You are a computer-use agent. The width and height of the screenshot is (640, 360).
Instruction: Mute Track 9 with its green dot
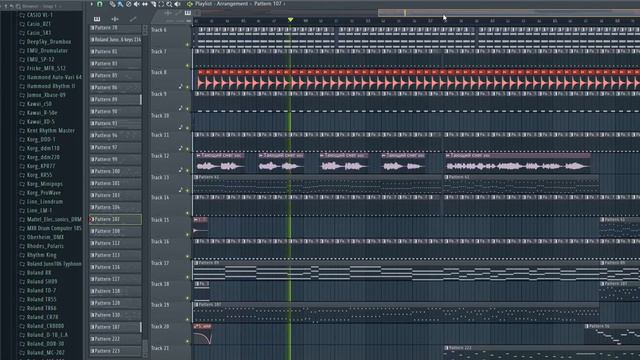pos(188,108)
